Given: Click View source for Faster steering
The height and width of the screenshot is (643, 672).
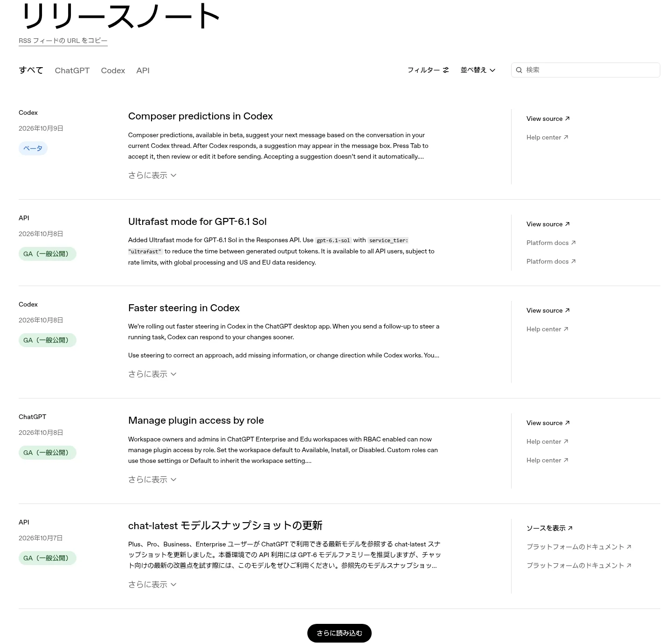Looking at the screenshot, I should pos(548,310).
